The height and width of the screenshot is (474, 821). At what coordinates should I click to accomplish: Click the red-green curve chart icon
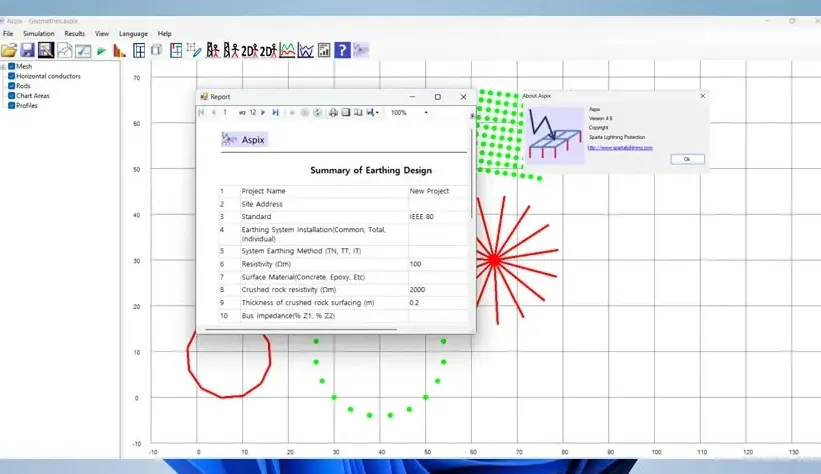[287, 50]
